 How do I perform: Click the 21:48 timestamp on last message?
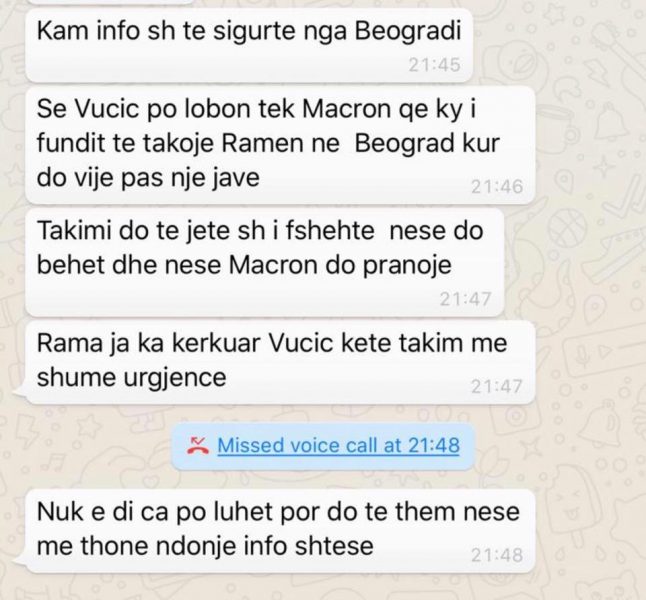pos(497,555)
